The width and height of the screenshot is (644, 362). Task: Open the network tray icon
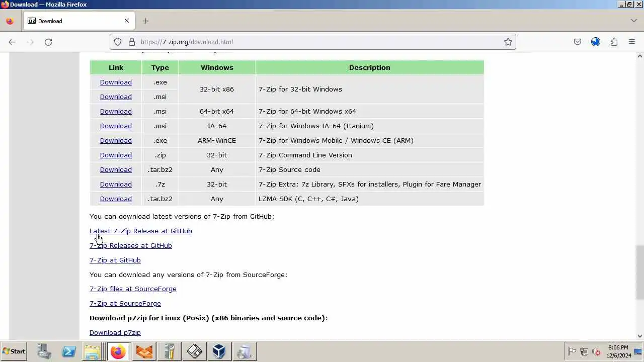[x=584, y=352]
